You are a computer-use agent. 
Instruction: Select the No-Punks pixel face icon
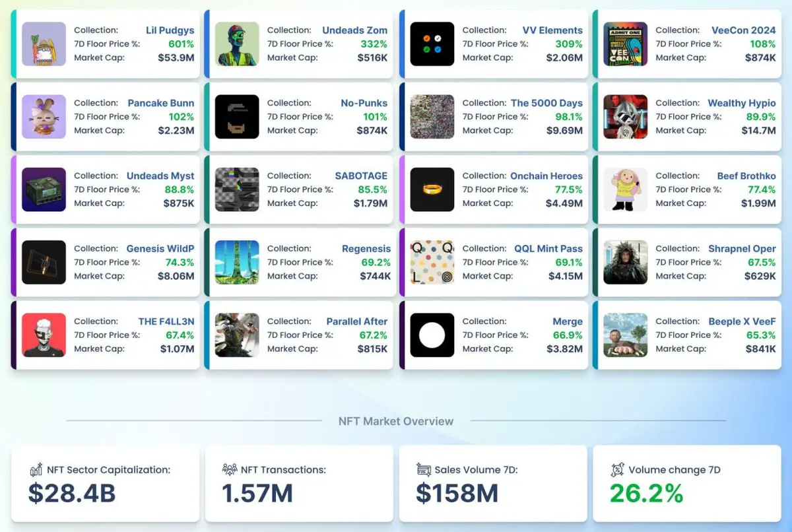237,117
